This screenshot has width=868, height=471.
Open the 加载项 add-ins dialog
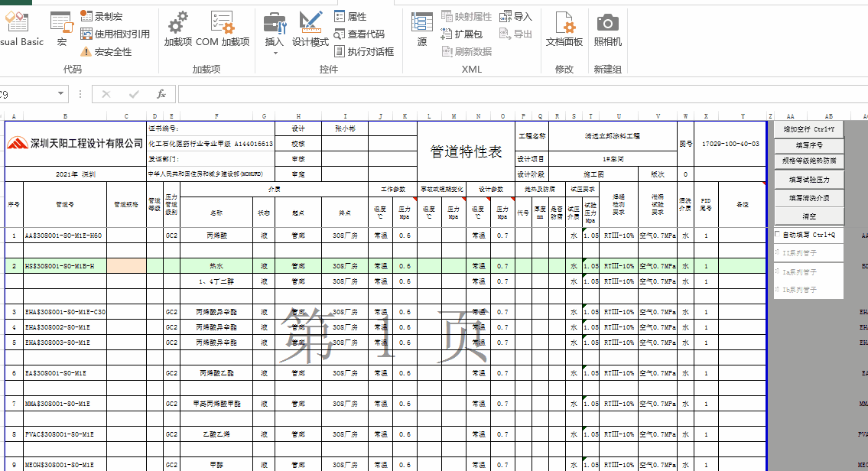(x=177, y=29)
